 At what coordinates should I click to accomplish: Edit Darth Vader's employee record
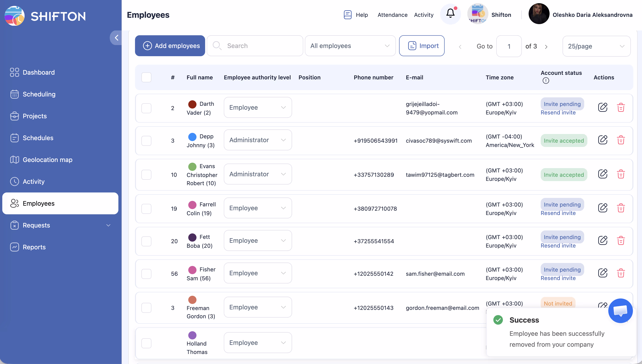(x=602, y=107)
